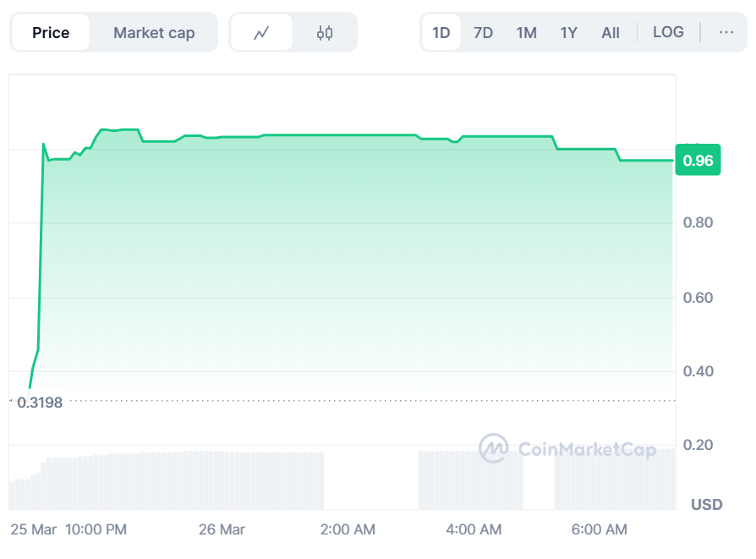
Task: Click the 0.96 current price label
Action: (698, 160)
